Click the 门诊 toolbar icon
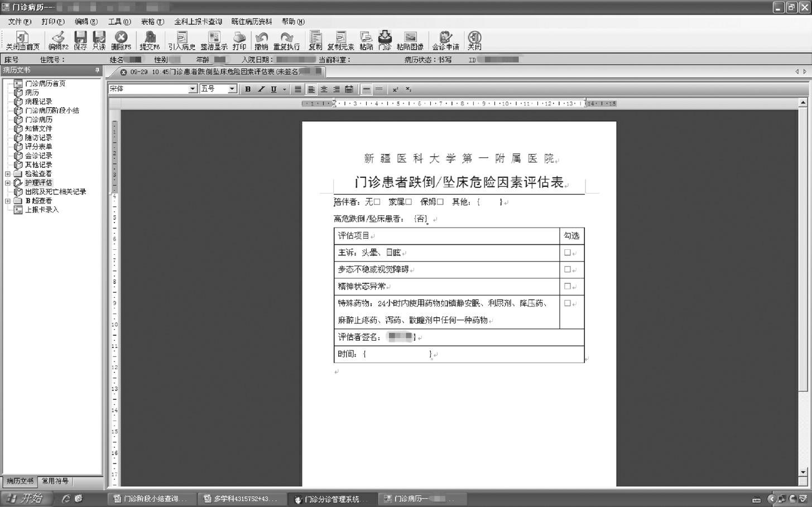Image resolution: width=812 pixels, height=507 pixels. tap(385, 41)
